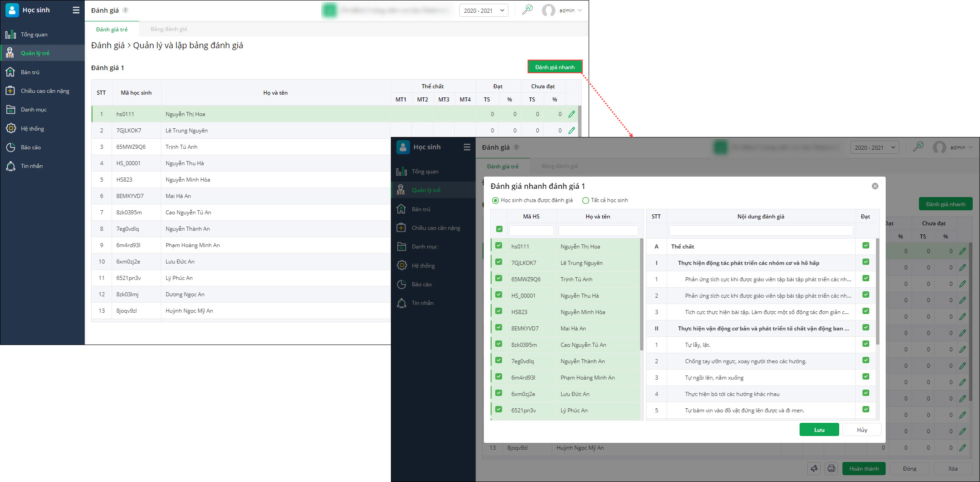Save quick evaluation with Lưu button
Viewport: 980px width, 482px height.
(x=819, y=430)
